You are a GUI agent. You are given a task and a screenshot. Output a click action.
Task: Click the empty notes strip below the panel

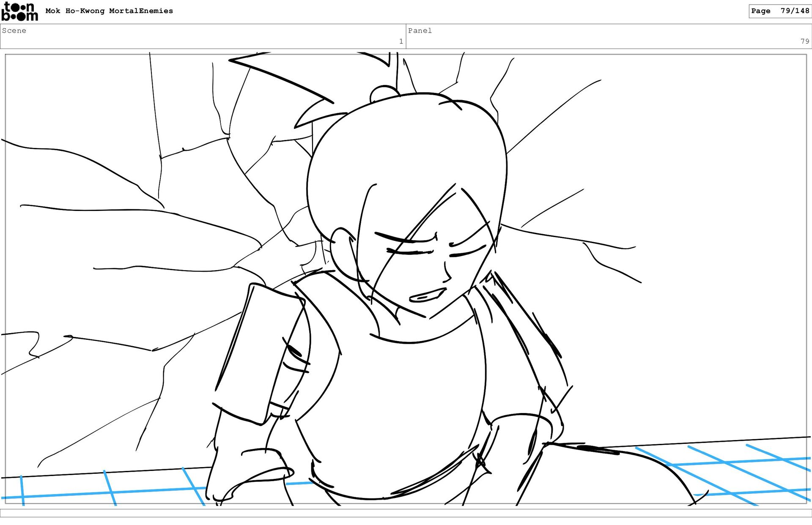pos(406,513)
